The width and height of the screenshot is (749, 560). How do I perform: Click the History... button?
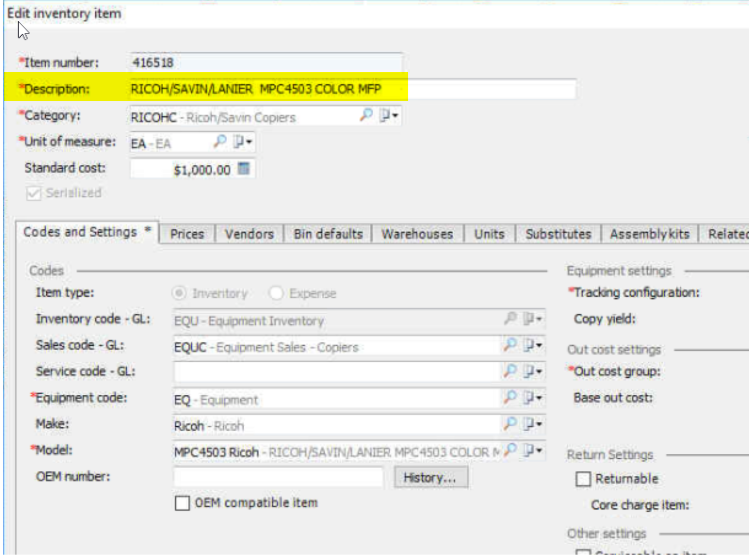[x=431, y=477]
